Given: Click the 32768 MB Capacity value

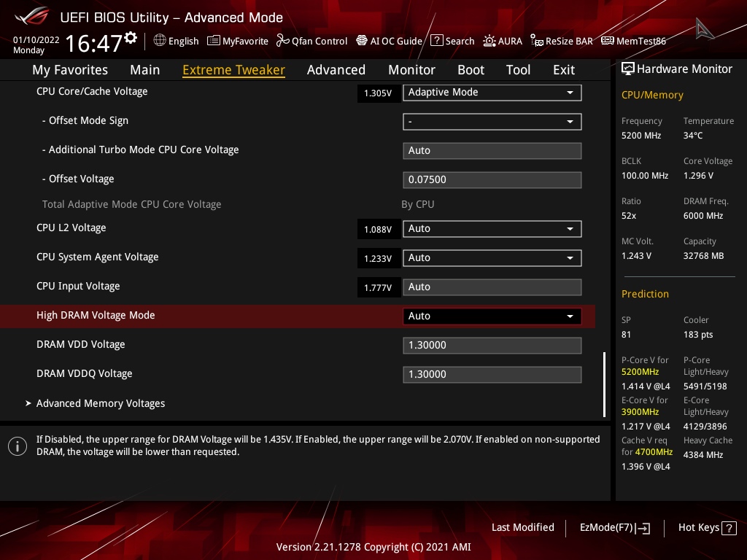Looking at the screenshot, I should click(704, 256).
